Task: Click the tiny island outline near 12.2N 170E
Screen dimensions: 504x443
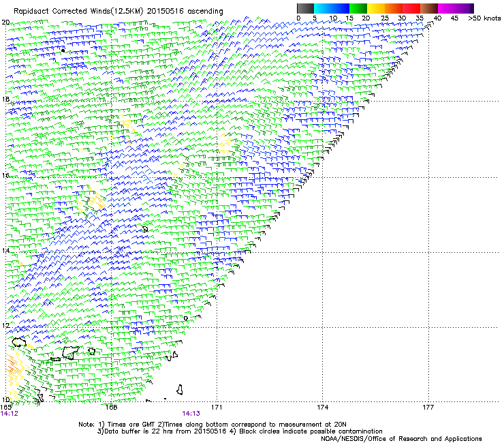Action: [185, 318]
